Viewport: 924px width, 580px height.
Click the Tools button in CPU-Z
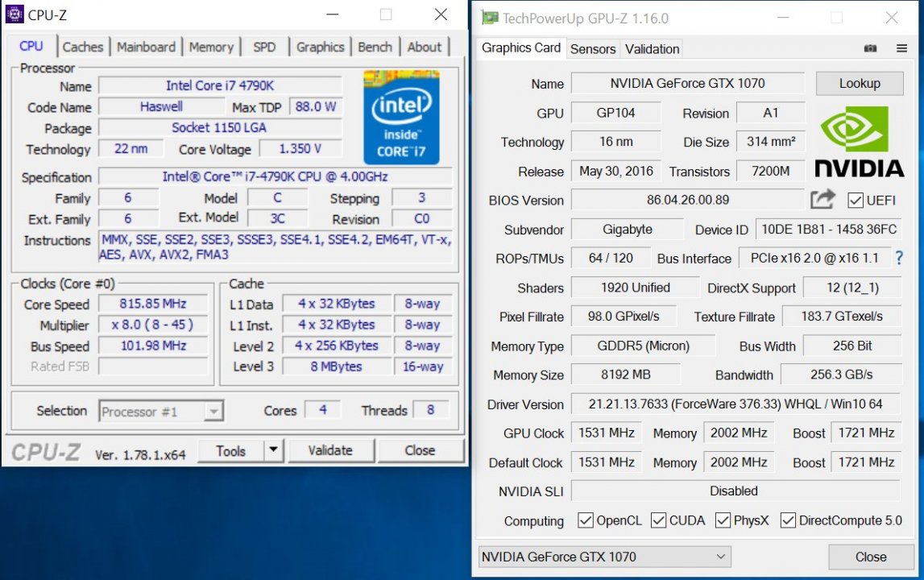point(230,450)
